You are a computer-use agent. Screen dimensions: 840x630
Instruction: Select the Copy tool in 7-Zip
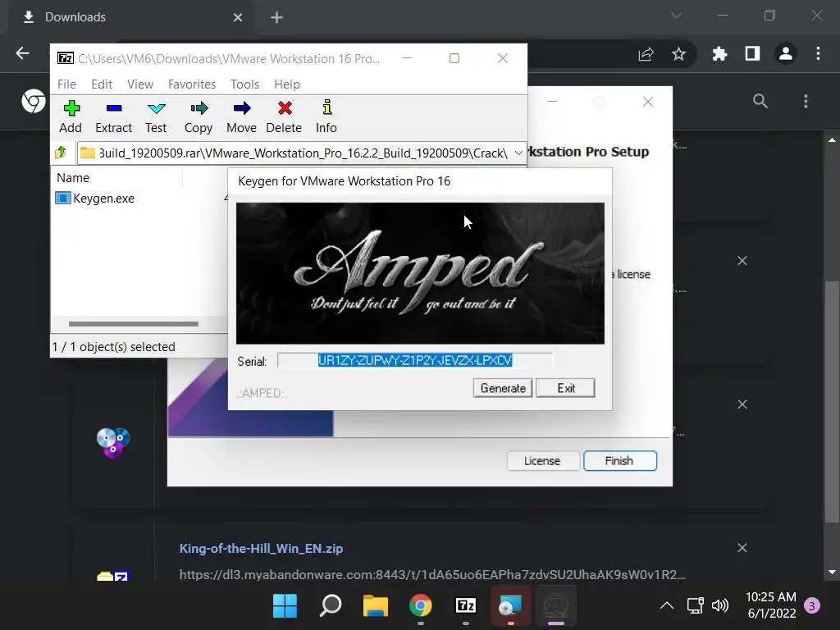click(199, 116)
